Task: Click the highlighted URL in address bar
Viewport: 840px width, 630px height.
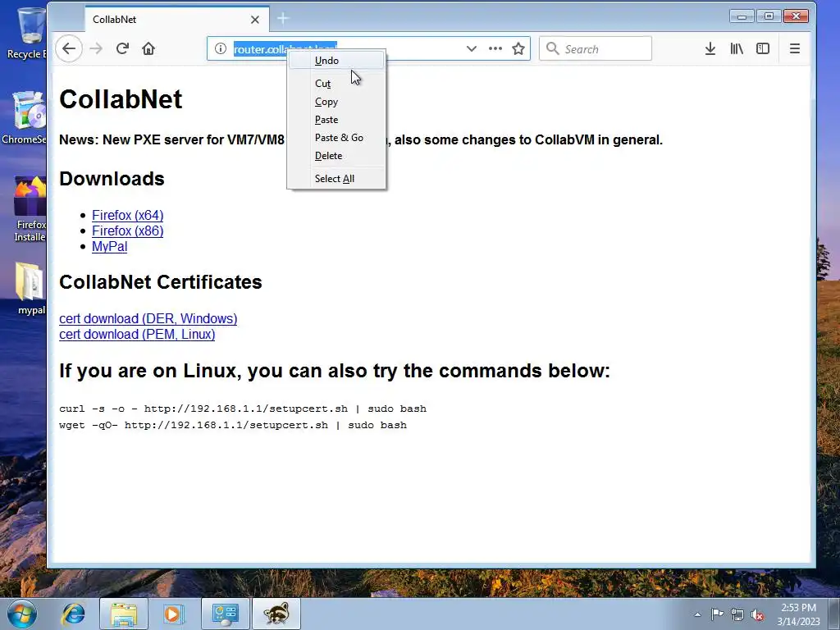Action: (x=260, y=48)
